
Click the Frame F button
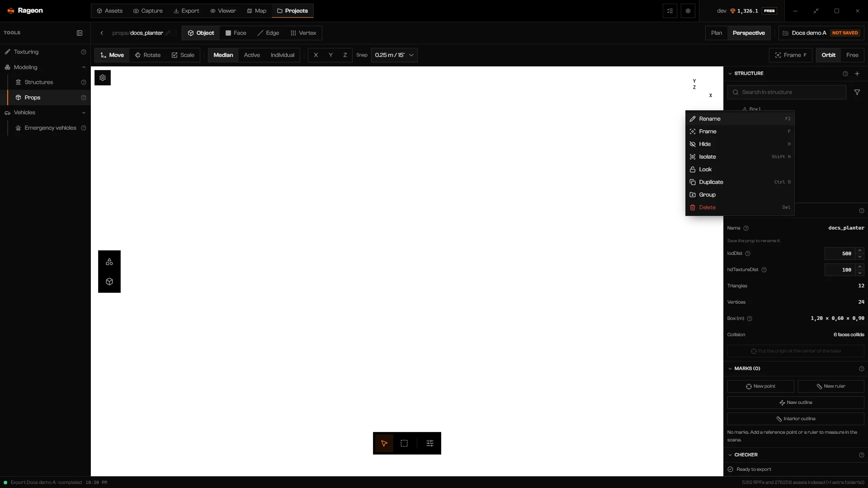(x=791, y=55)
